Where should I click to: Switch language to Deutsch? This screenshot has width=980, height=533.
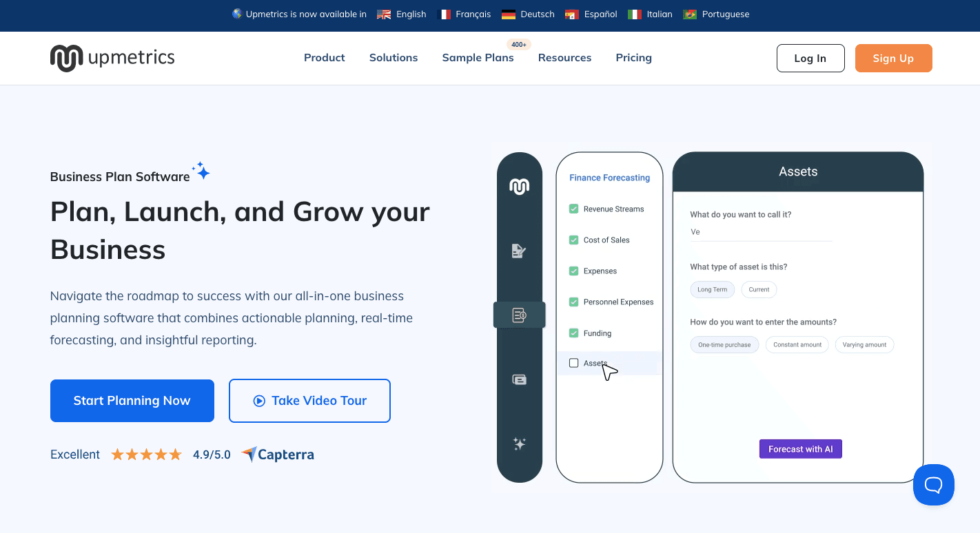pyautogui.click(x=538, y=14)
